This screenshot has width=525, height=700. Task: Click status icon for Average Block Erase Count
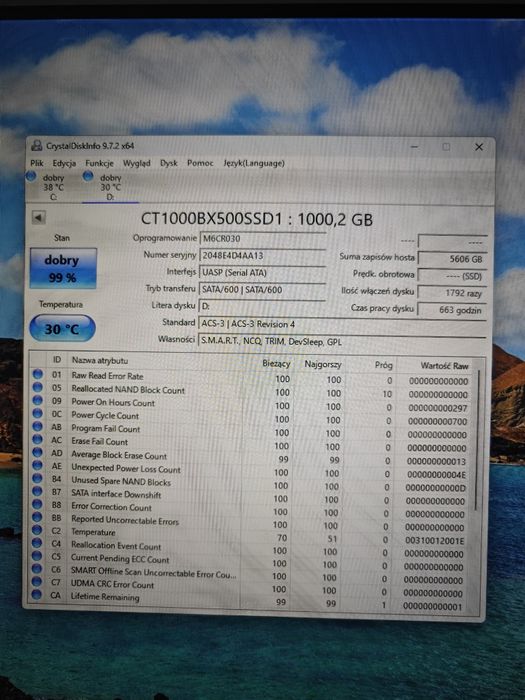point(38,452)
